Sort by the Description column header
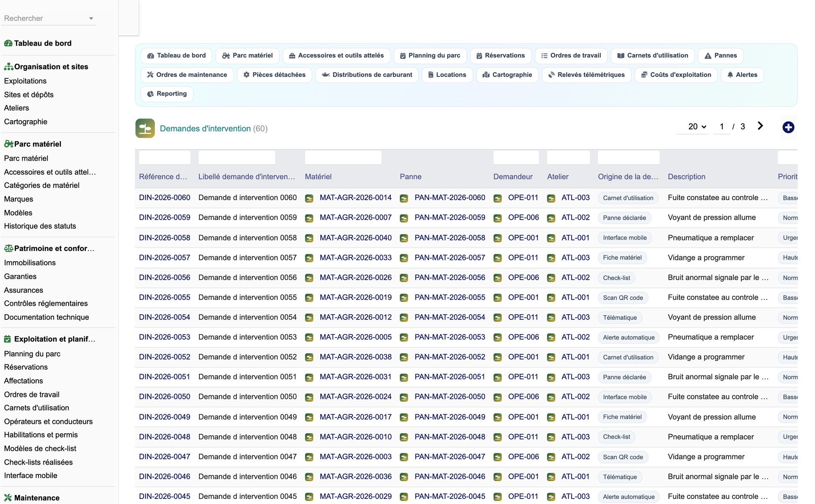Screen dimensions: 815x504 [x=686, y=177]
